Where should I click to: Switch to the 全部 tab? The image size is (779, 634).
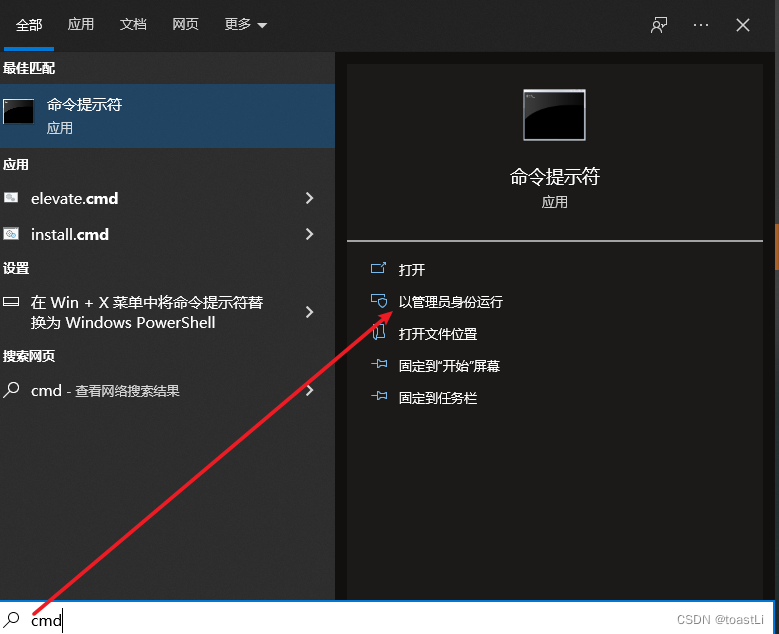pyautogui.click(x=29, y=25)
